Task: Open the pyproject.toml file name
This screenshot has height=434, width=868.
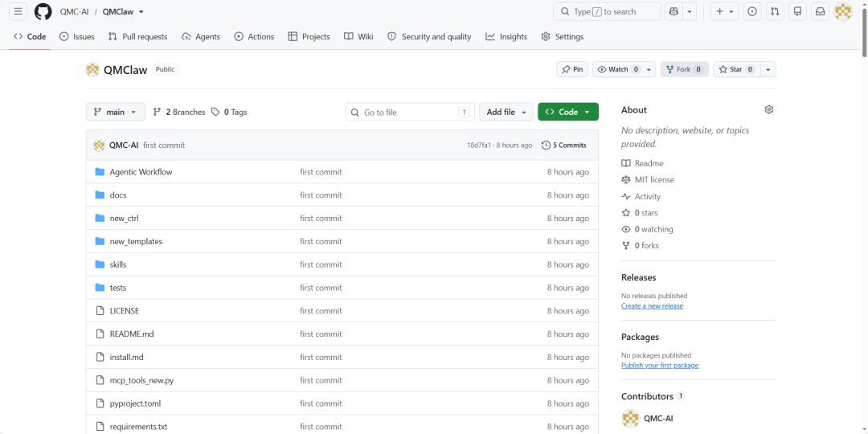Action: click(136, 404)
